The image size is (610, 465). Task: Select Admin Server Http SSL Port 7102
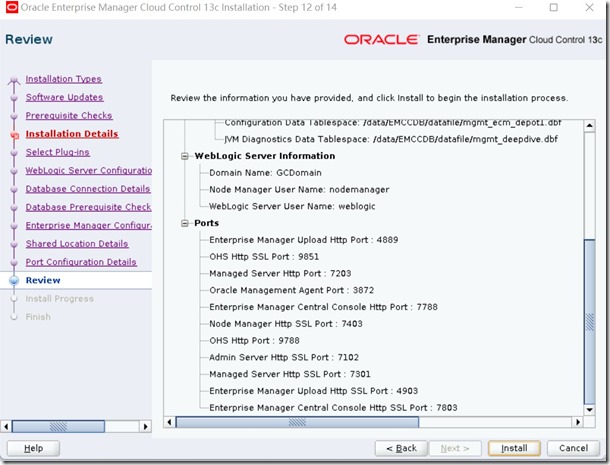[x=284, y=357]
